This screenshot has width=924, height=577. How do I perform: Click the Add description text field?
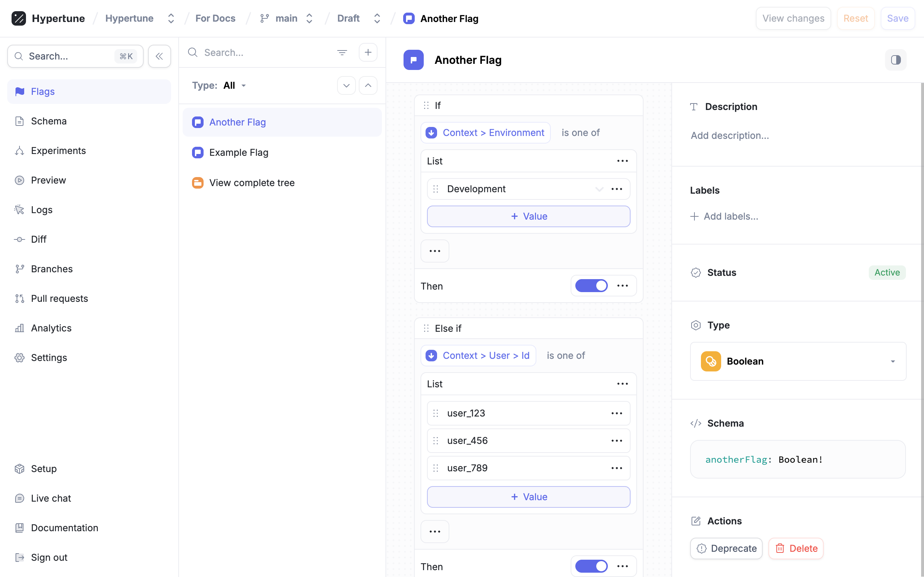click(730, 136)
